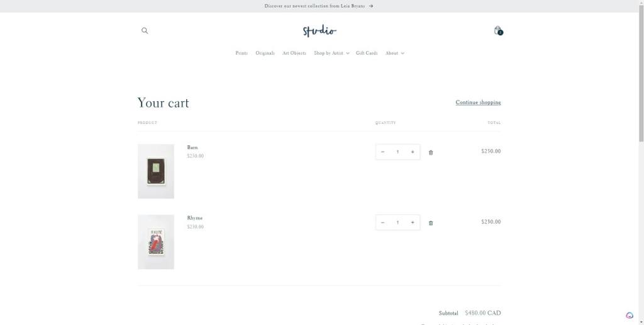The width and height of the screenshot is (644, 325).
Task: Open the shopping bag cart icon
Action: pos(498,30)
